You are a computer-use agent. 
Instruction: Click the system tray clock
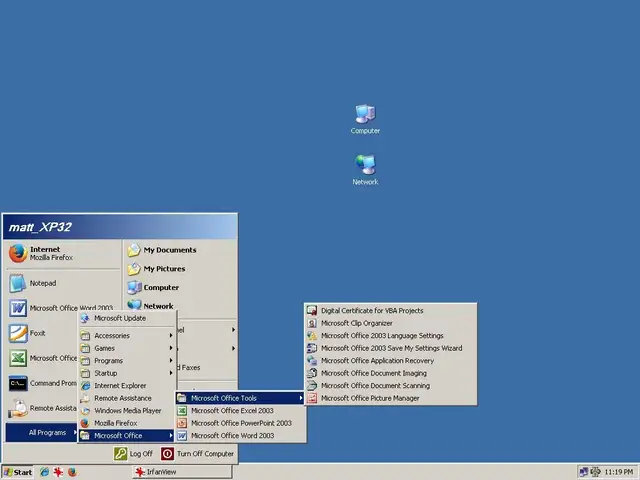point(619,472)
